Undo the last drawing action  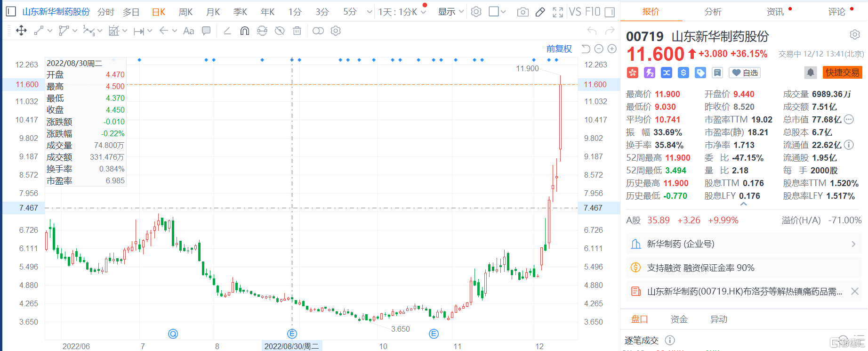pyautogui.click(x=592, y=31)
